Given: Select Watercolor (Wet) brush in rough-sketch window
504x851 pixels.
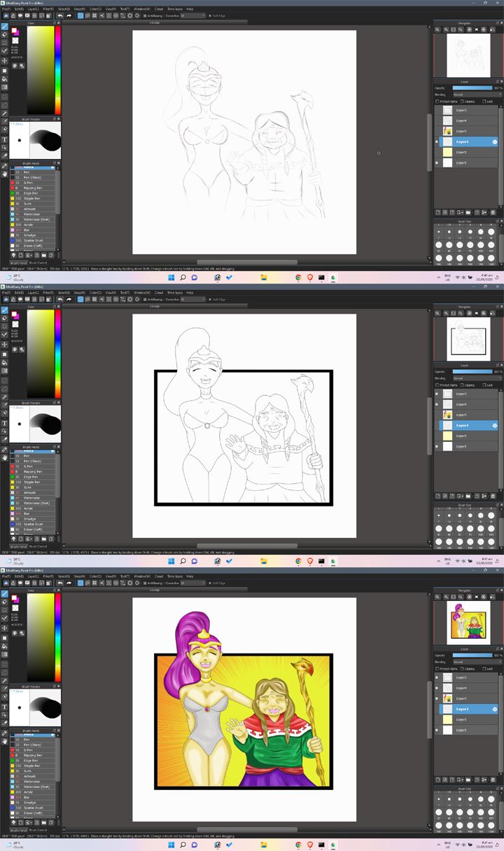Looking at the screenshot, I should [32, 219].
